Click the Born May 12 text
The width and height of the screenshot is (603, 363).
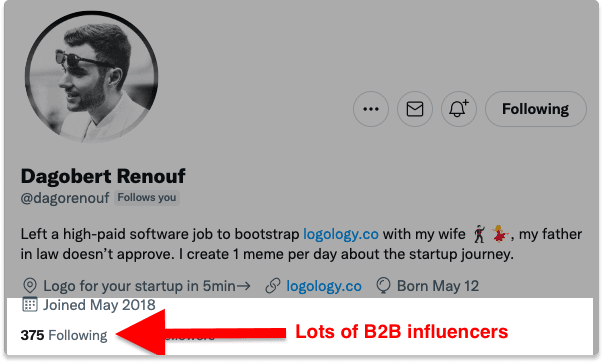(x=438, y=286)
